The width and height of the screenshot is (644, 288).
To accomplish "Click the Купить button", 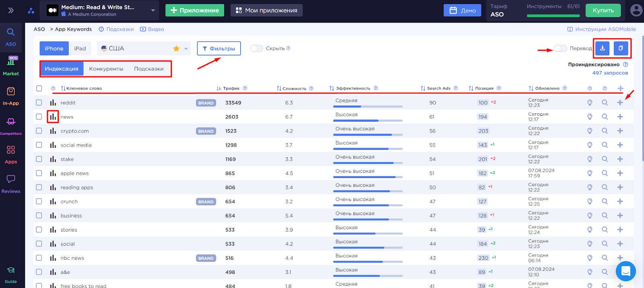I will (x=603, y=10).
